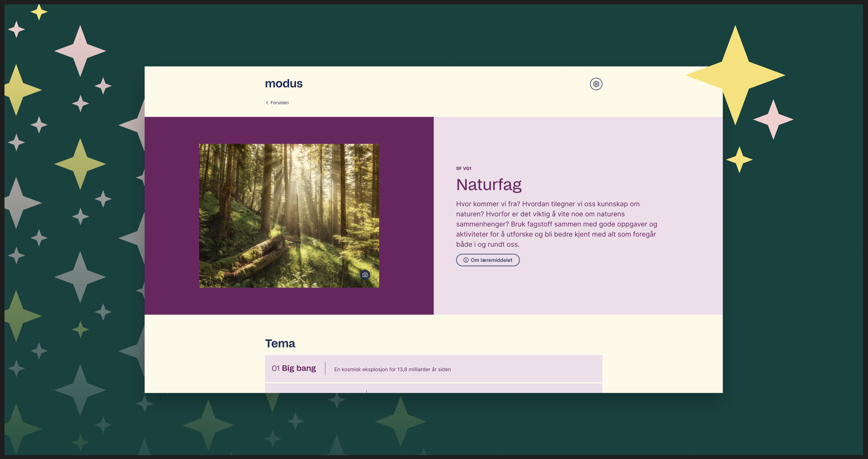Click the camera credit icon on forest photo
The width and height of the screenshot is (868, 459).
coord(365,275)
